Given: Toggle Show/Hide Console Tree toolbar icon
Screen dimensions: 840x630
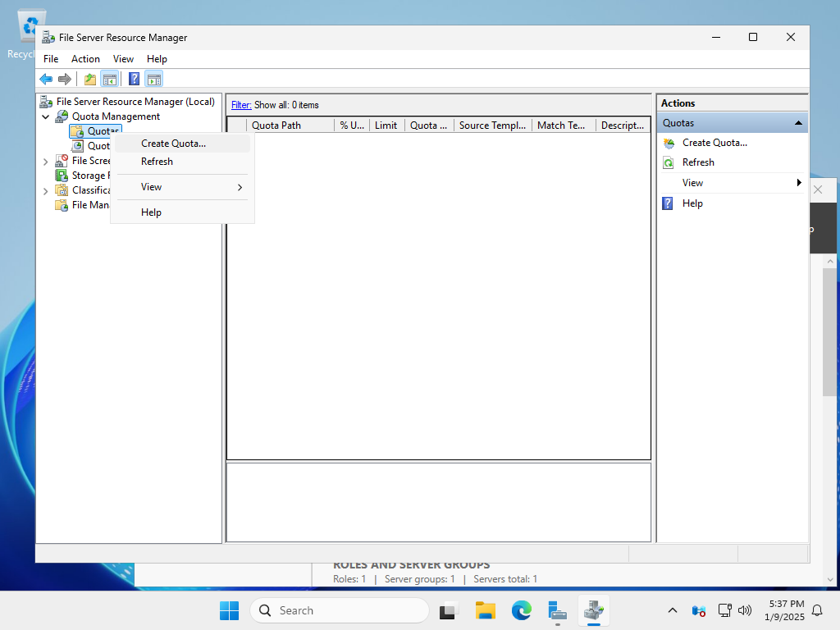Looking at the screenshot, I should pyautogui.click(x=110, y=80).
